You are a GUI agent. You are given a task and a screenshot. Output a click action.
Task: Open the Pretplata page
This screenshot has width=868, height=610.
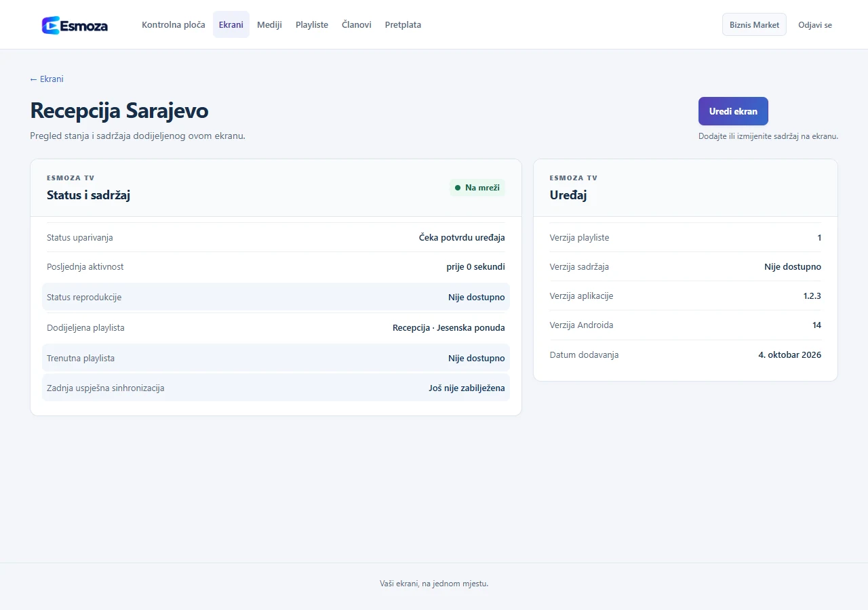(x=403, y=24)
